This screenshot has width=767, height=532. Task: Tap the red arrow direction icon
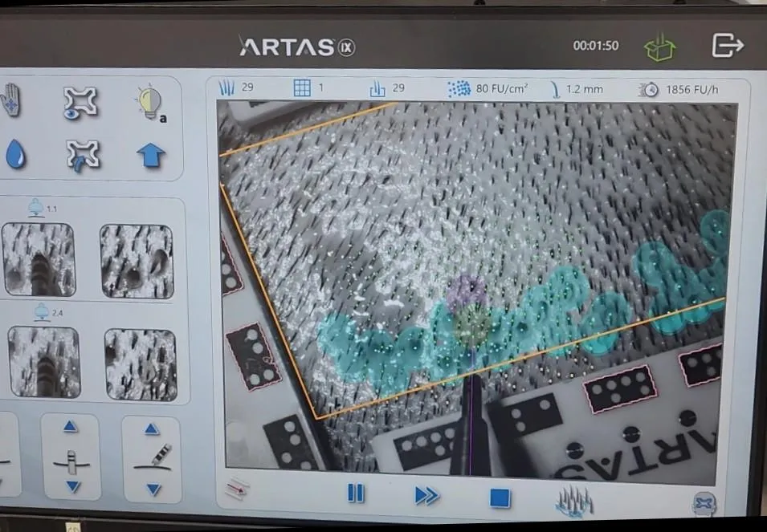[237, 489]
